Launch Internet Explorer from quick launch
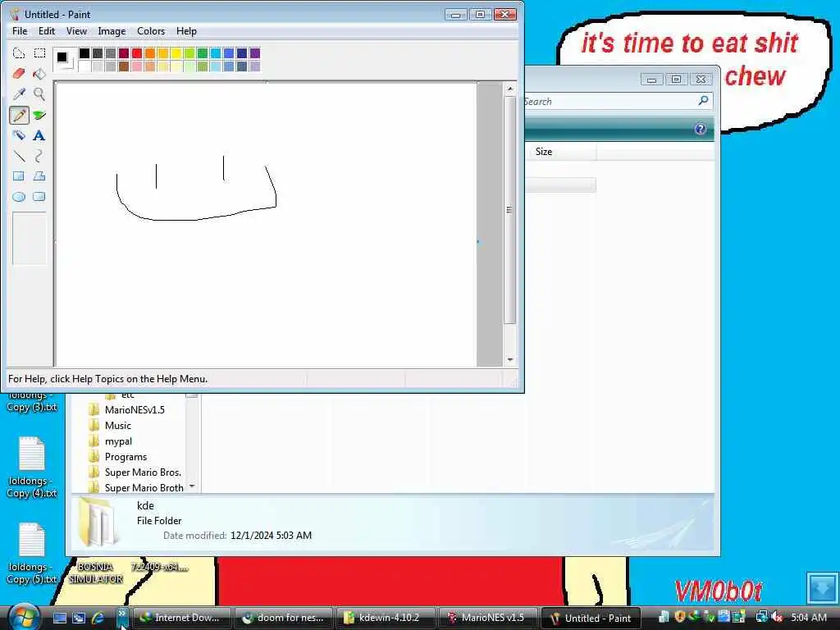Viewport: 840px width, 630px height. (x=98, y=618)
